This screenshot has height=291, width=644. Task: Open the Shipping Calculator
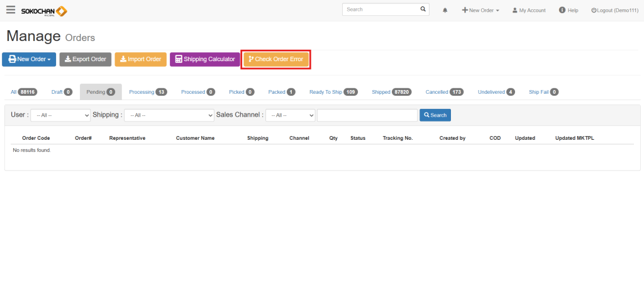[x=205, y=59]
